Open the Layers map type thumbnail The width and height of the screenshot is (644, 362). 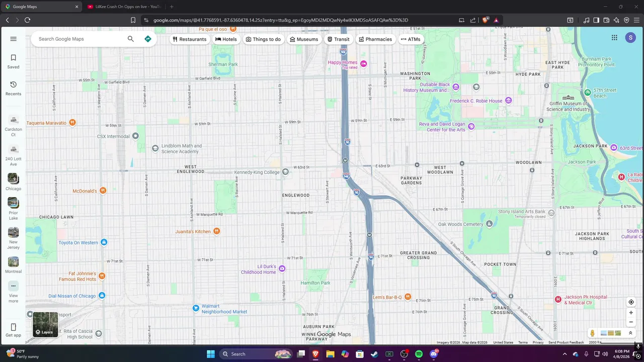click(45, 324)
